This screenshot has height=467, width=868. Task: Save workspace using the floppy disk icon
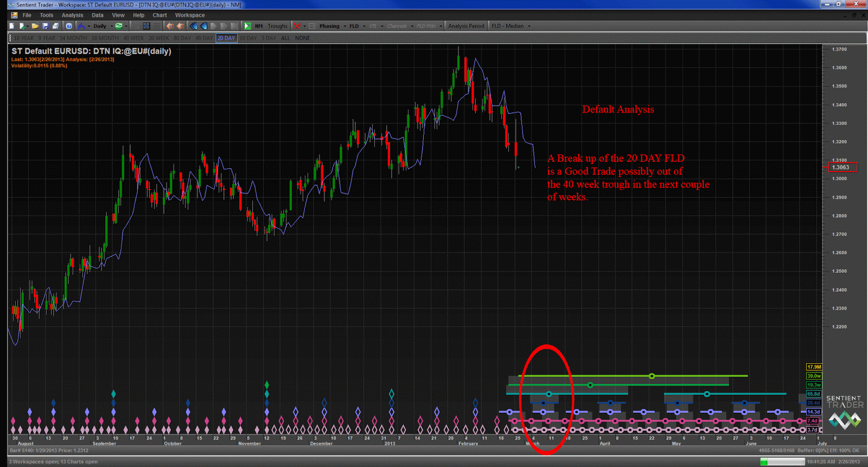pos(46,26)
